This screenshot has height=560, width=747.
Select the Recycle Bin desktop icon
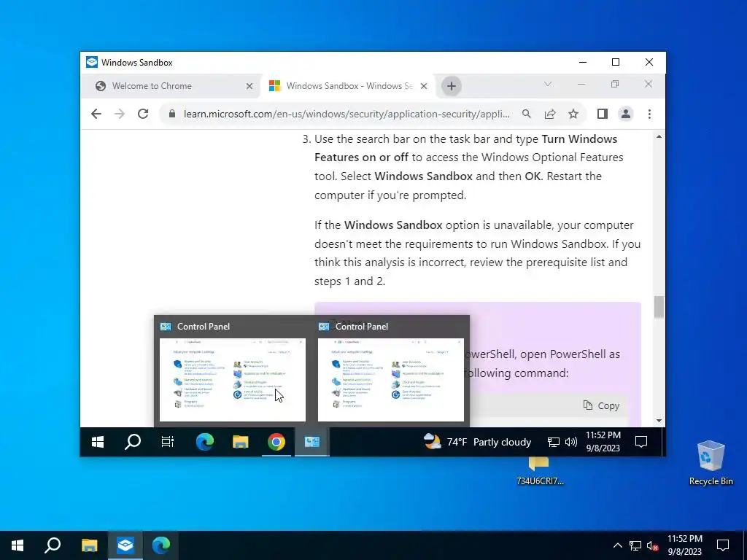click(x=711, y=463)
